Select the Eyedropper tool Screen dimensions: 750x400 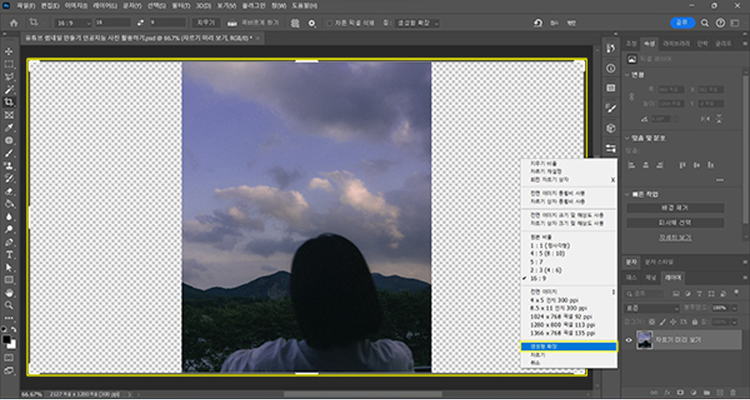click(9, 128)
